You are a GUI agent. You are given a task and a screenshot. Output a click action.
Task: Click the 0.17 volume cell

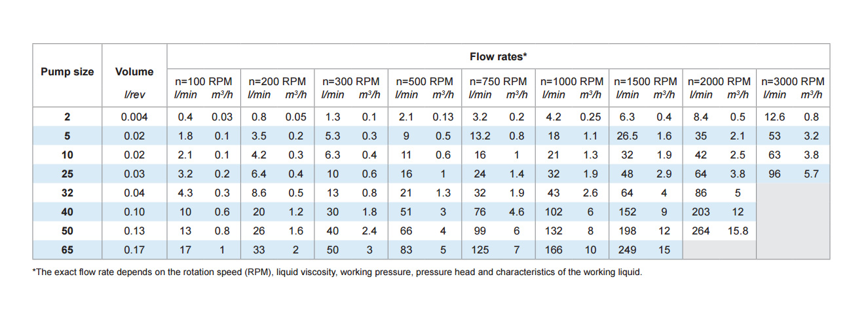tap(134, 250)
